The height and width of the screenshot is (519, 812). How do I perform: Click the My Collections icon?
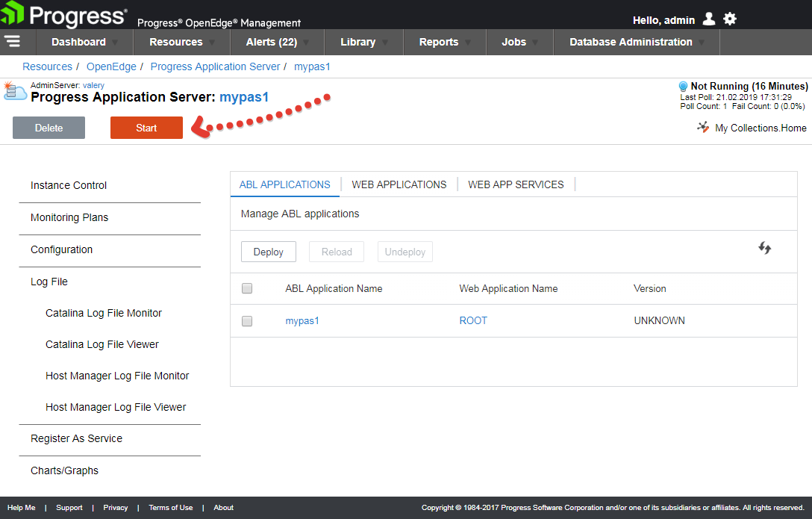pos(703,128)
